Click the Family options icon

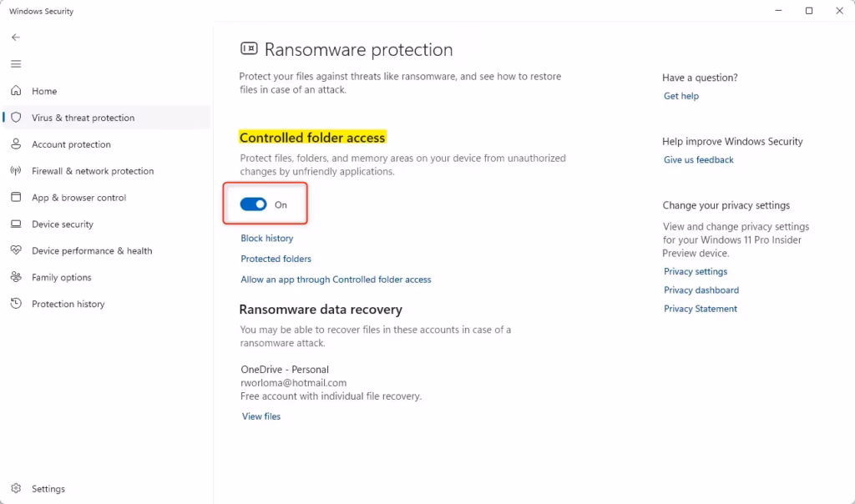pyautogui.click(x=16, y=278)
